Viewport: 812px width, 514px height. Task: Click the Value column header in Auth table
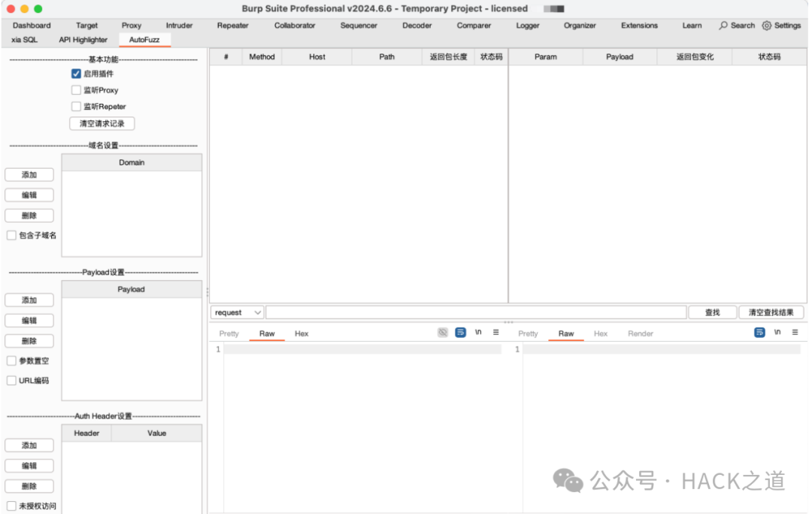[x=156, y=433]
